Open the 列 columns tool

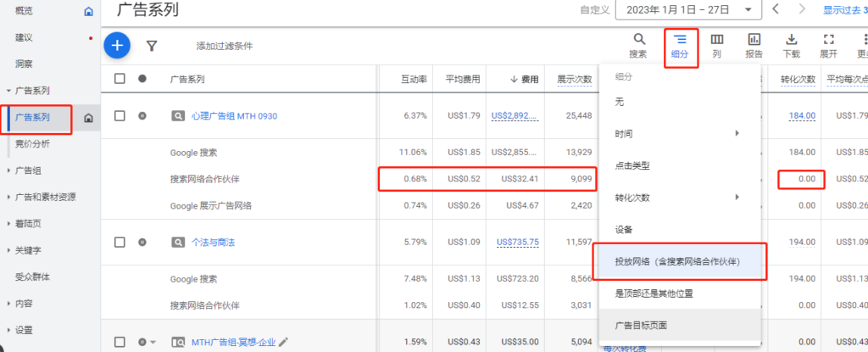tap(716, 46)
